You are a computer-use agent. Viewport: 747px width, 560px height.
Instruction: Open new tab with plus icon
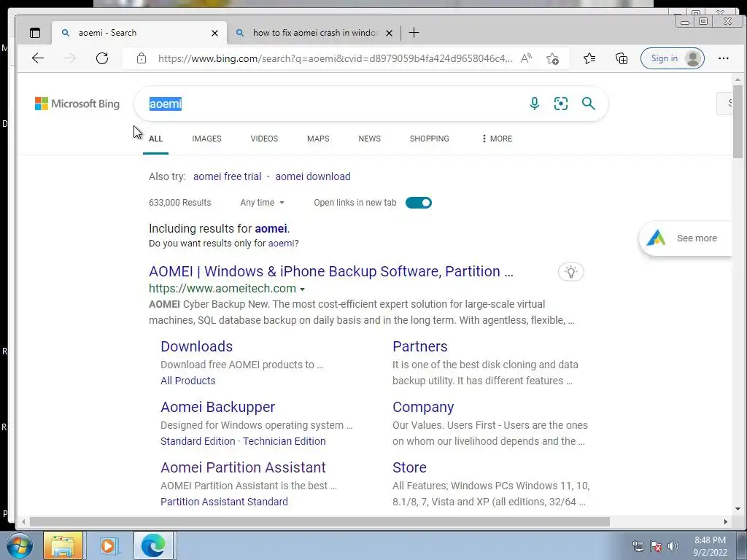coord(414,33)
